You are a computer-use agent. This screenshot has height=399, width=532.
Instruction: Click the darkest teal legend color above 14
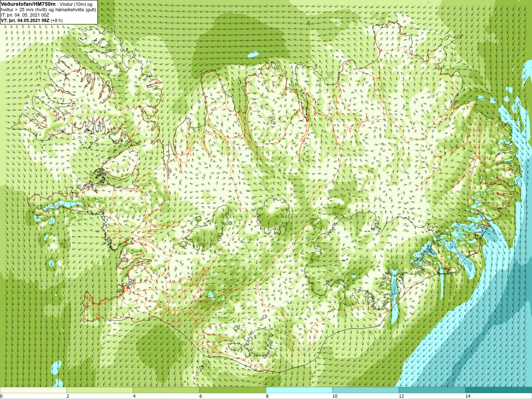tap(499, 390)
